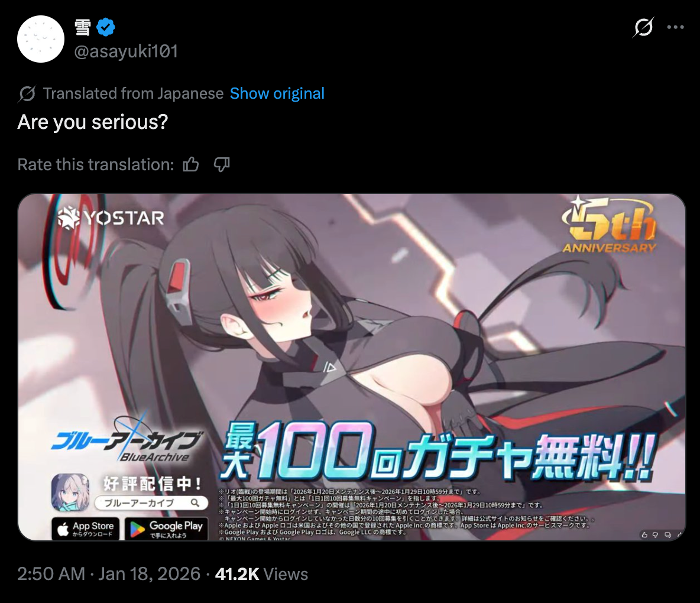The image size is (700, 603).
Task: Click Show original to view Japanese text
Action: tap(277, 93)
